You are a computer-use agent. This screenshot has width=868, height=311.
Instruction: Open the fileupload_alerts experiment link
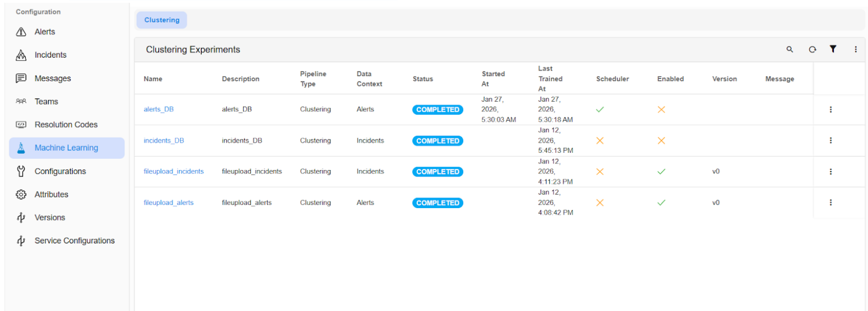coord(169,202)
